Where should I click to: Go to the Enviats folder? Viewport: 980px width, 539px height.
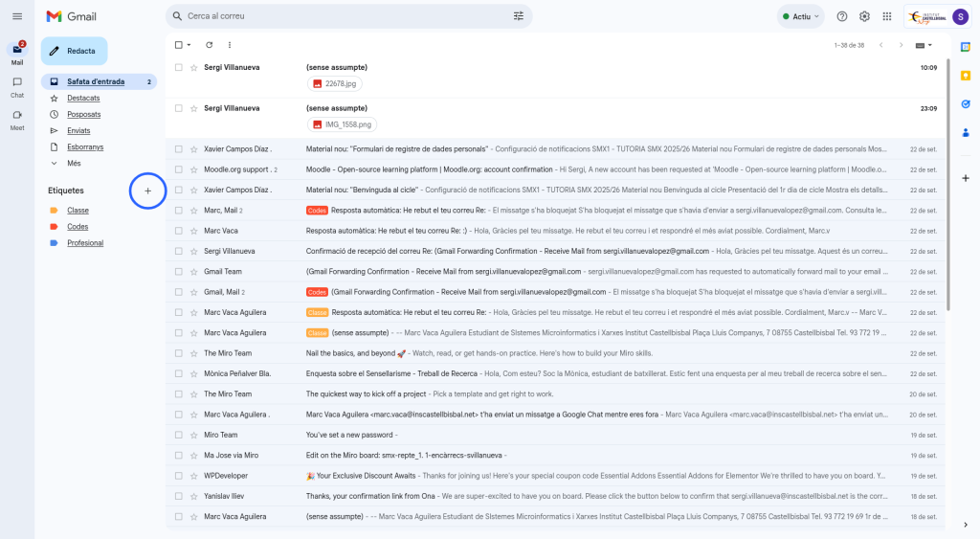tap(78, 130)
